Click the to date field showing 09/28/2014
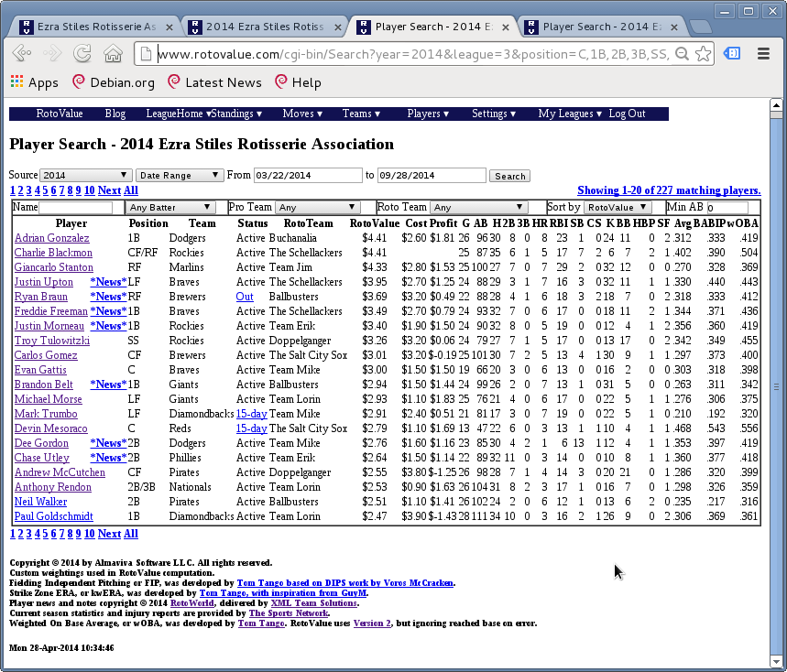Screen dimensions: 787x672 coord(432,175)
